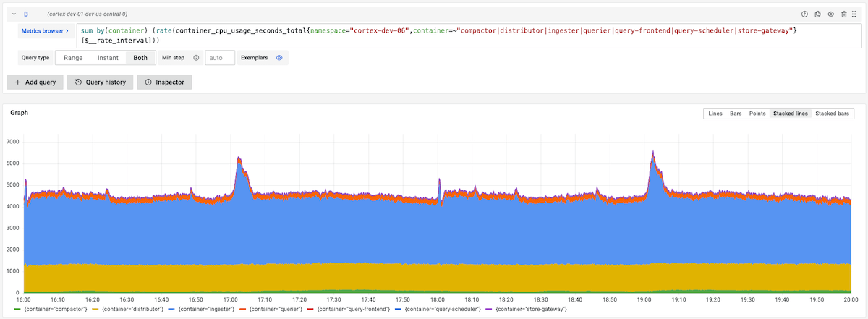Switch graph style to Points
Screen dimensions: 868x319
(x=757, y=114)
